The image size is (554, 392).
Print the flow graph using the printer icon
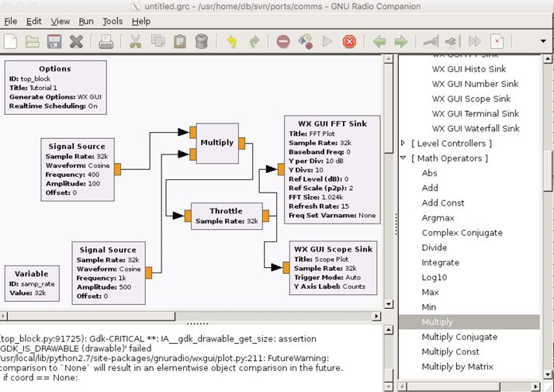(106, 42)
